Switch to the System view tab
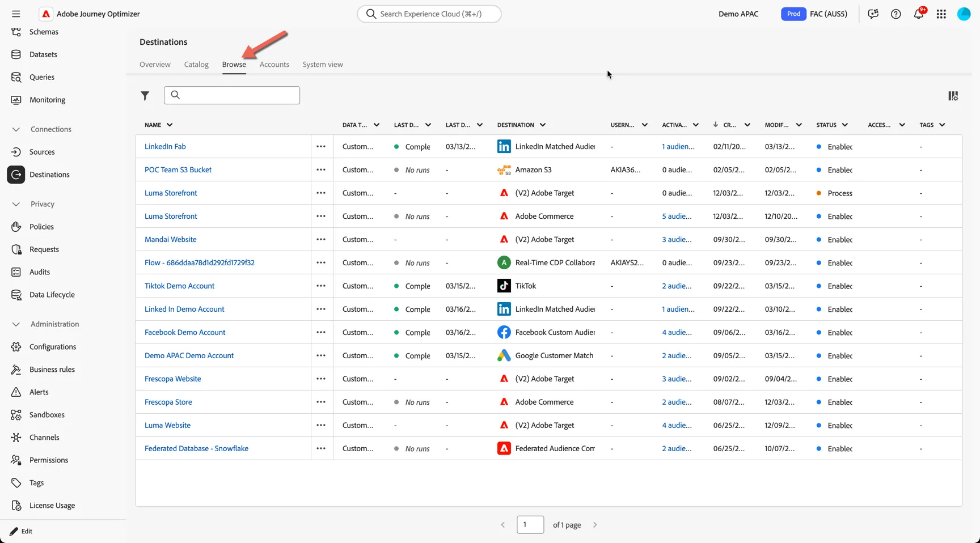 (323, 65)
